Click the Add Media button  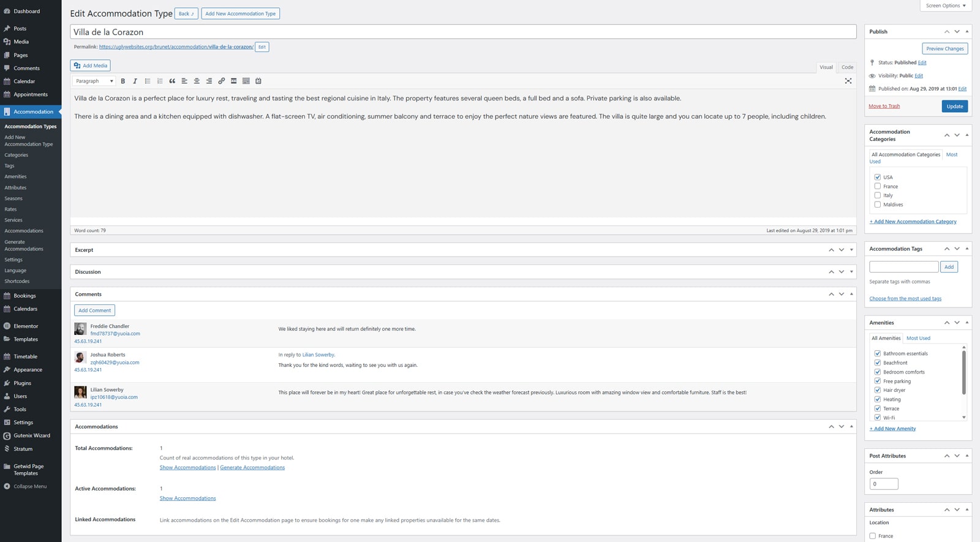91,66
